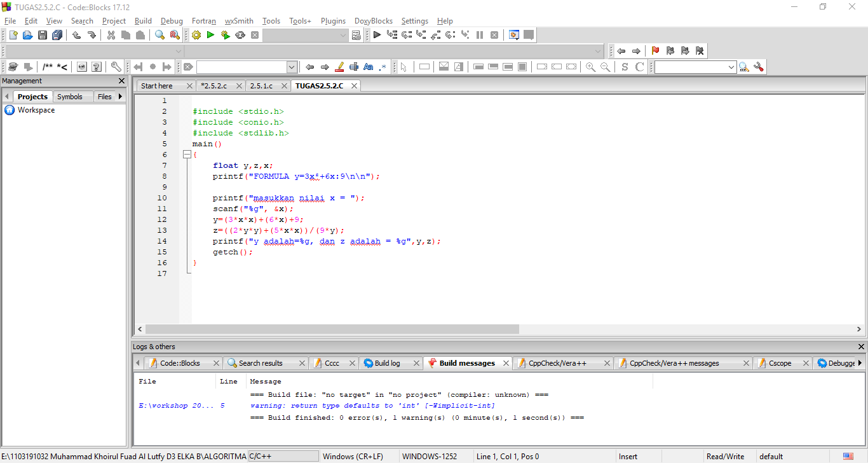Switch to the Build log tab
This screenshot has height=463, width=868.
[x=387, y=363]
